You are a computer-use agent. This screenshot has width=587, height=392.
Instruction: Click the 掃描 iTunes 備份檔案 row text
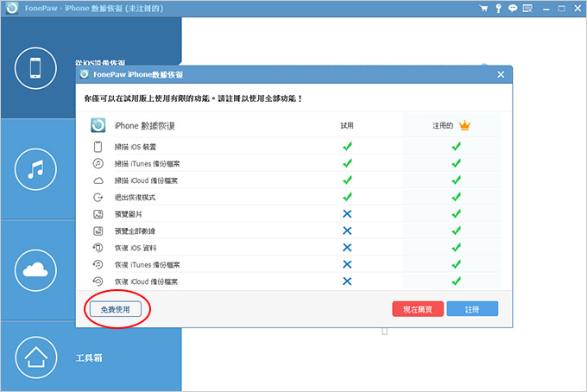point(147,163)
